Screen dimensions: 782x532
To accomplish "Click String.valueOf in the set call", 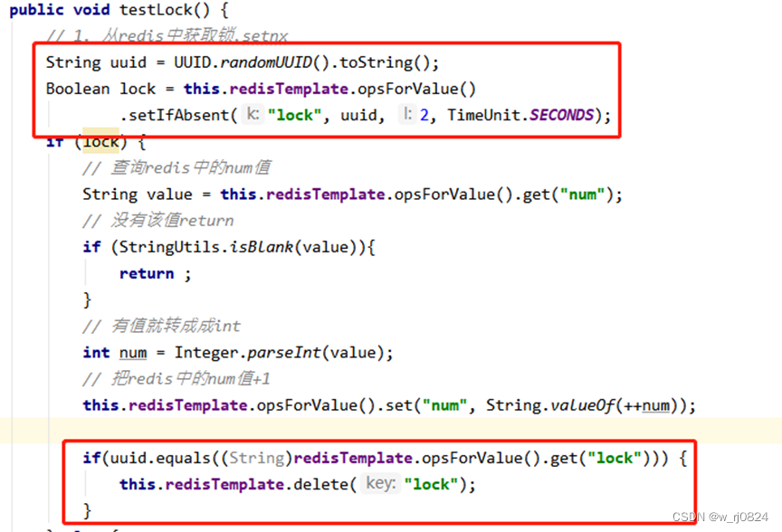I will 550,405.
